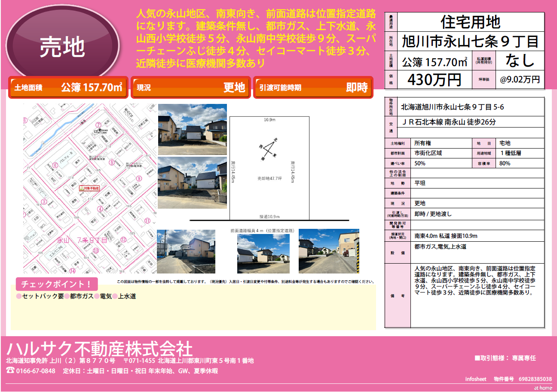Click the 引渡可能時期 即時 orange banner
This screenshot has height=392, width=557.
313,88
